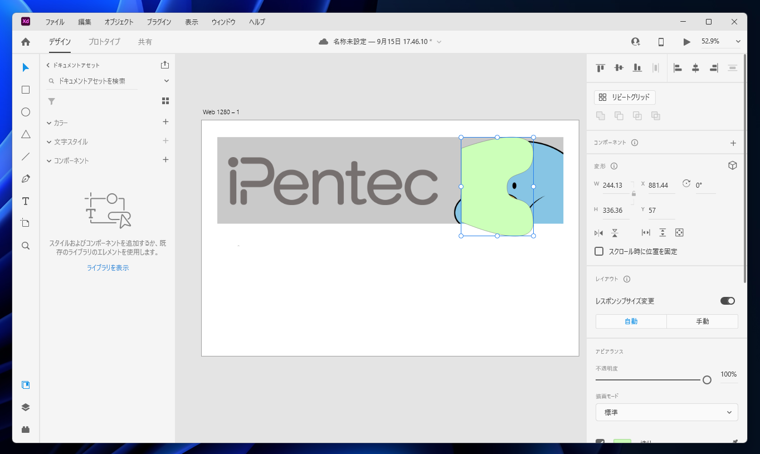Open the 編集 menu
The image size is (760, 454).
pyautogui.click(x=84, y=22)
